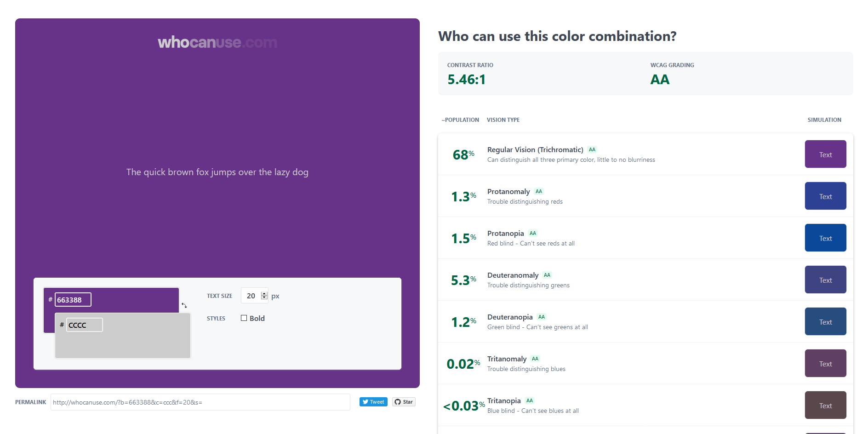Click the AA badge next to Tritanopia
The height and width of the screenshot is (434, 868).
[530, 400]
